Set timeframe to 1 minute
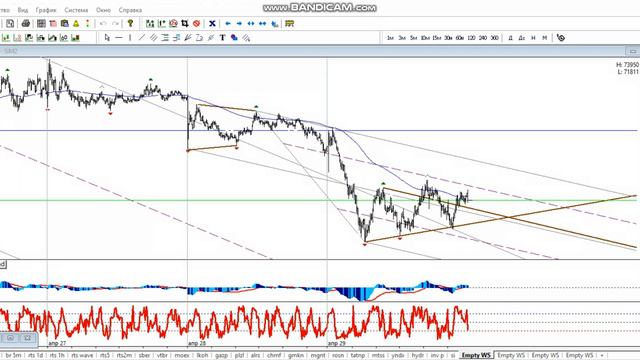This screenshot has height=360, width=640. pos(390,38)
